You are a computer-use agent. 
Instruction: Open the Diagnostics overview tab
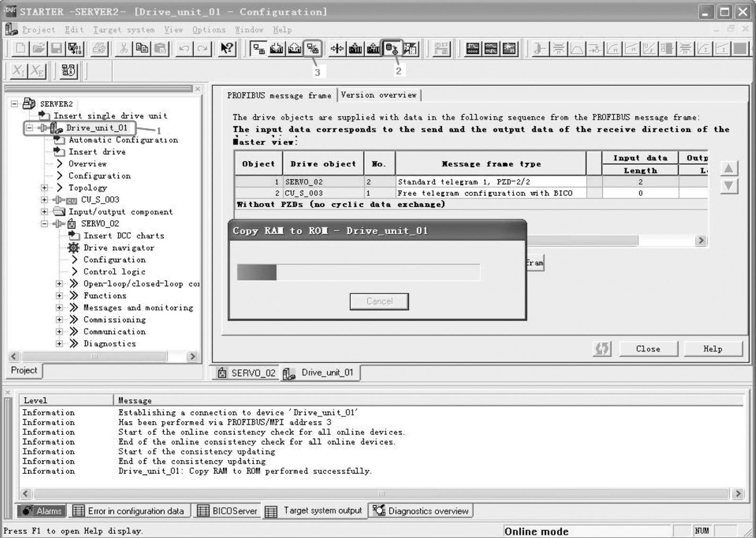pyautogui.click(x=421, y=511)
